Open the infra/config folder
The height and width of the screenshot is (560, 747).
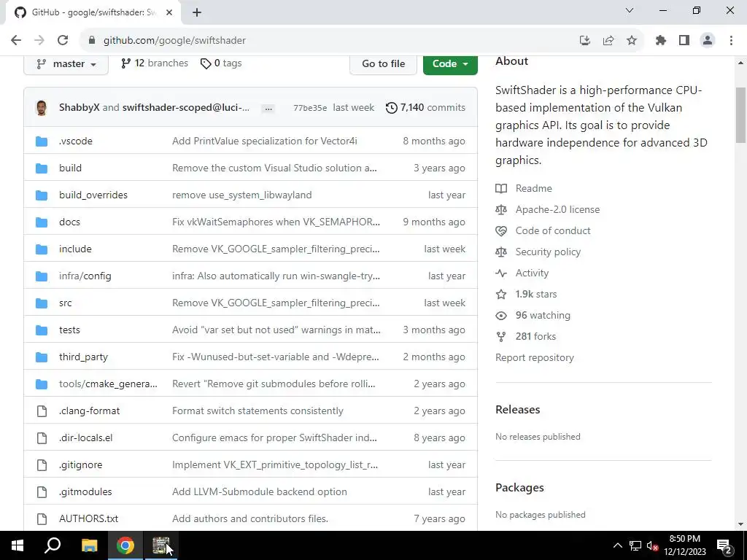pos(85,276)
